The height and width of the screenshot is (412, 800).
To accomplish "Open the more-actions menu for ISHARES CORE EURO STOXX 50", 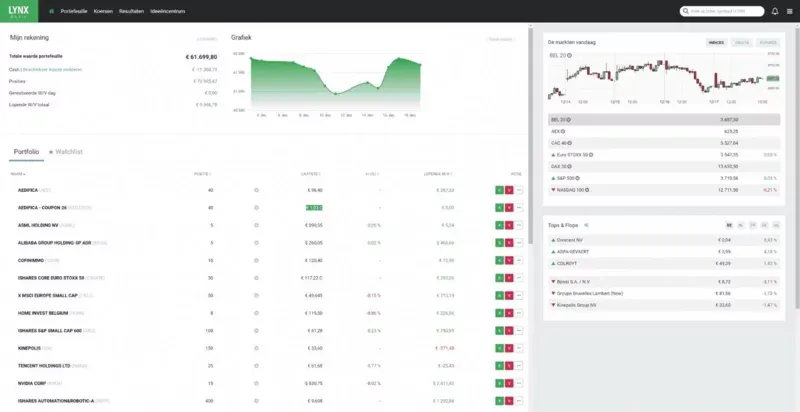I will (519, 278).
